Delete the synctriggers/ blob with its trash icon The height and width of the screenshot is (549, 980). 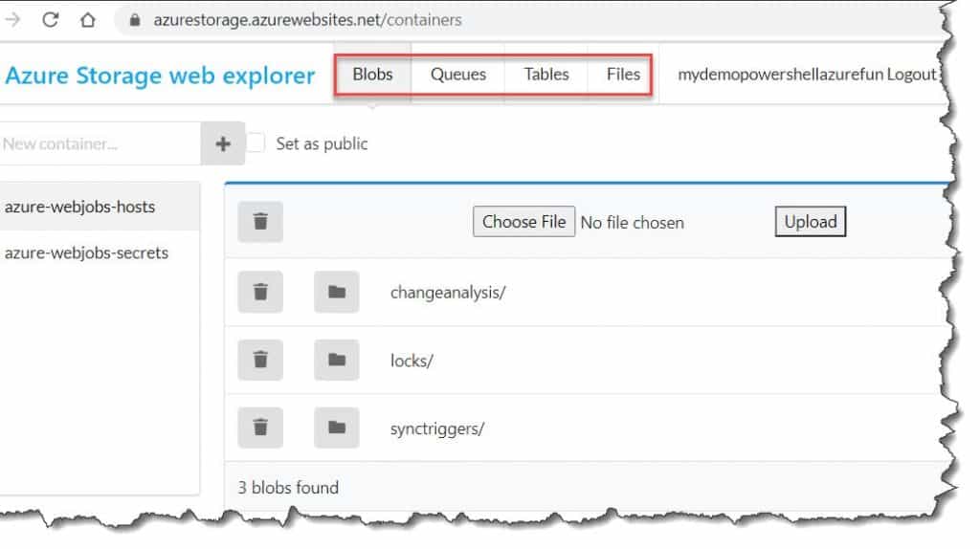point(260,428)
